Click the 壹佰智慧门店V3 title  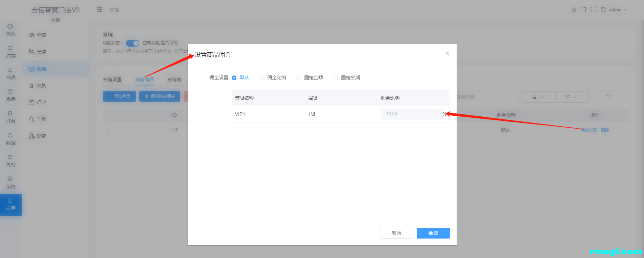tap(55, 10)
